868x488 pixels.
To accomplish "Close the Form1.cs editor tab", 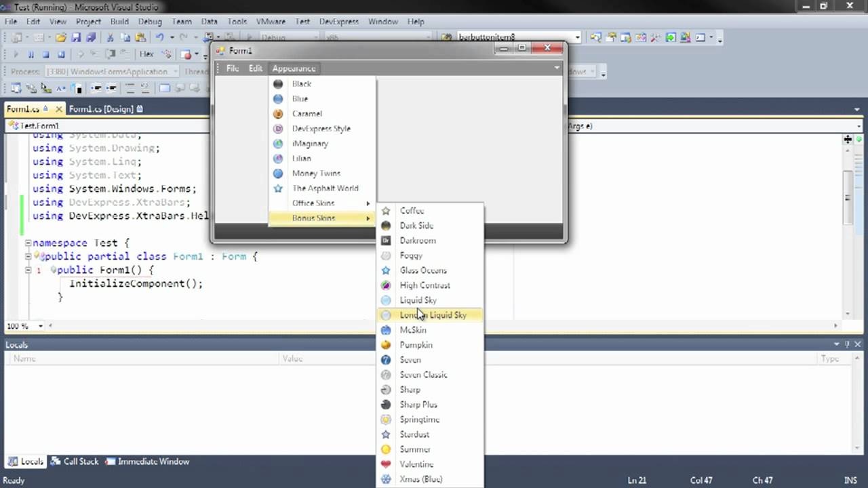I will [x=59, y=108].
